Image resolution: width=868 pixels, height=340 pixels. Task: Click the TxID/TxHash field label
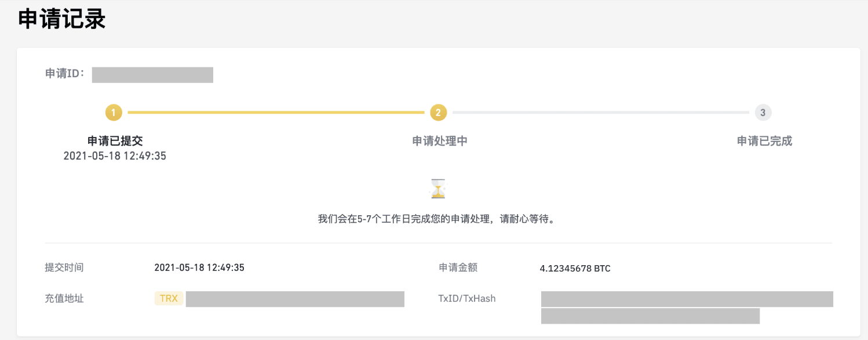[467, 299]
